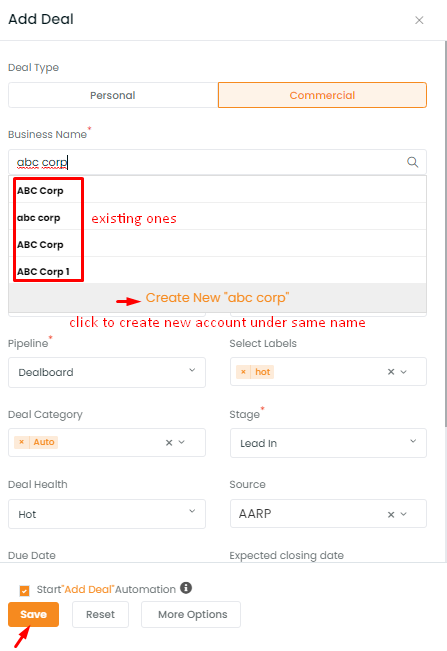Select Commercial deal type

[x=322, y=95]
